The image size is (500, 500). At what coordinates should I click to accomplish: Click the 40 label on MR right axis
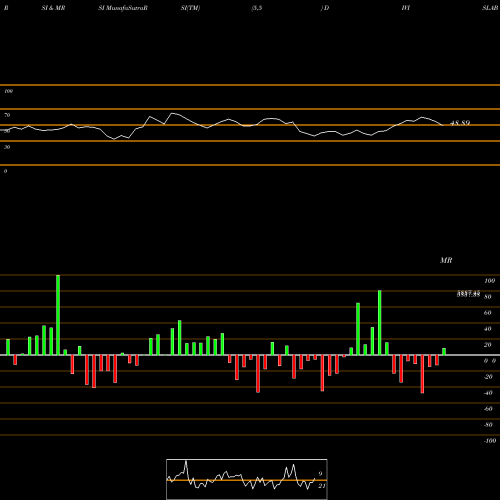tap(487, 329)
